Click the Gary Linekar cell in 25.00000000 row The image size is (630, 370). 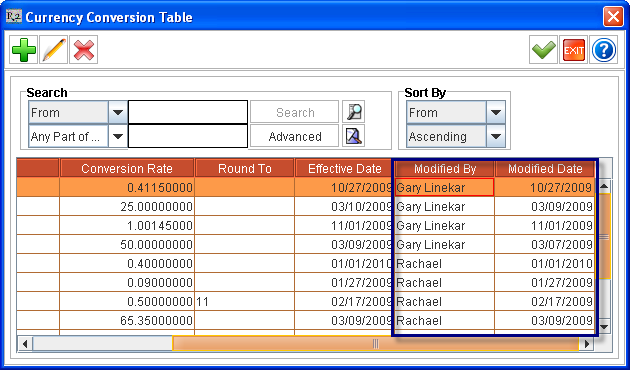444,206
